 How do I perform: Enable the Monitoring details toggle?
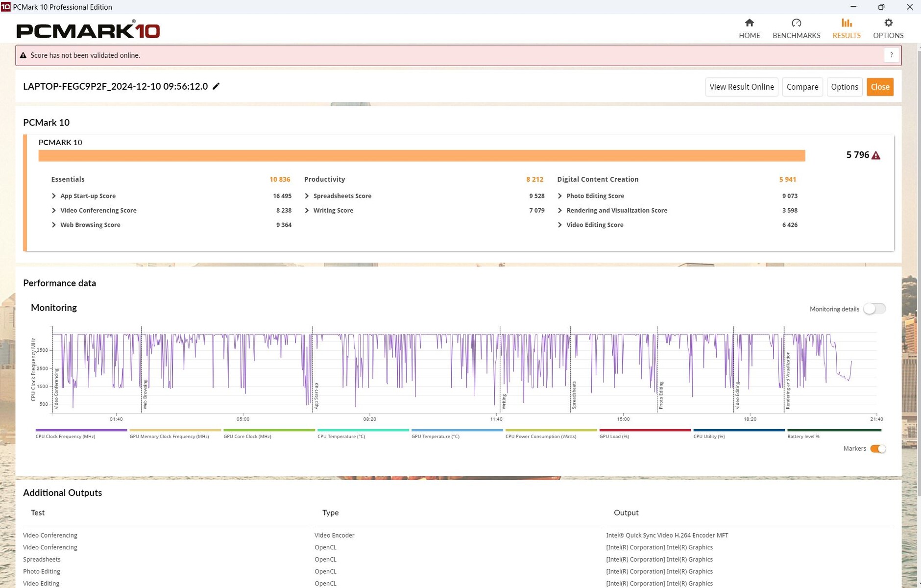[874, 309]
